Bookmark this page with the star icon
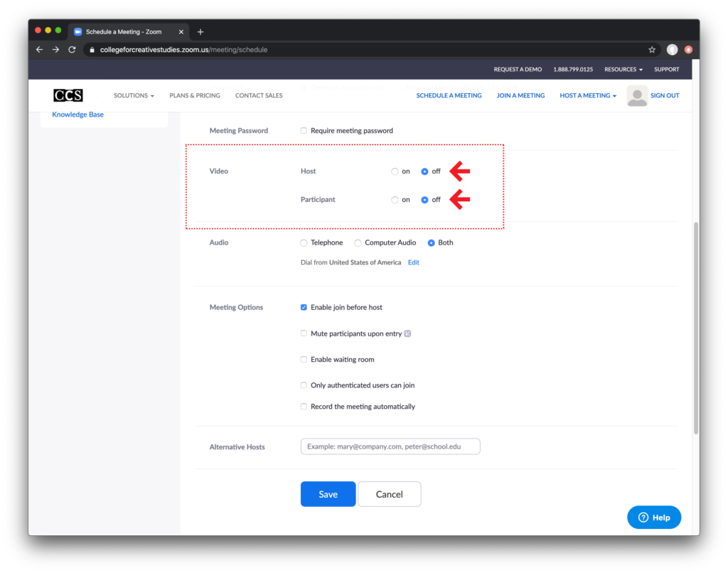The image size is (728, 573). point(651,50)
